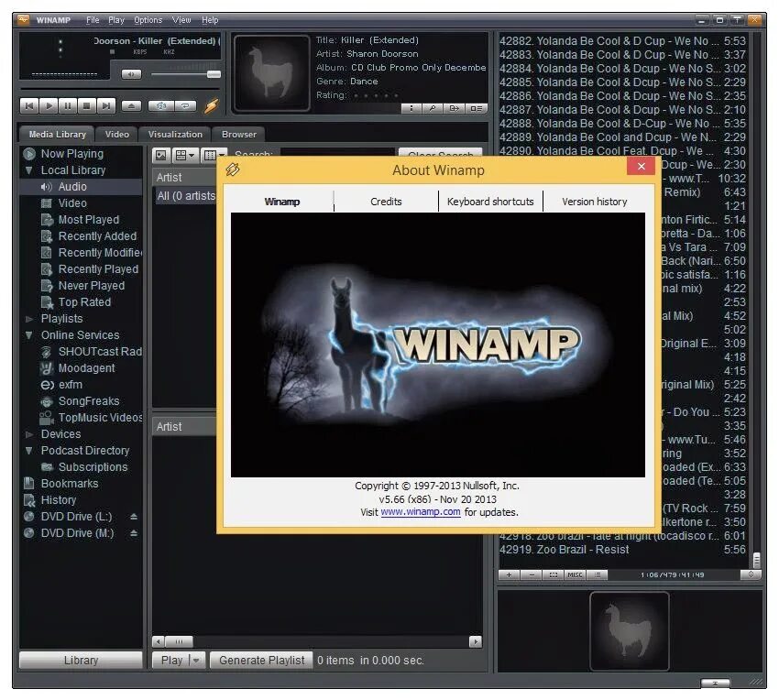Open Recently Added smart view
Image resolution: width=779 pixels, height=700 pixels.
(97, 236)
